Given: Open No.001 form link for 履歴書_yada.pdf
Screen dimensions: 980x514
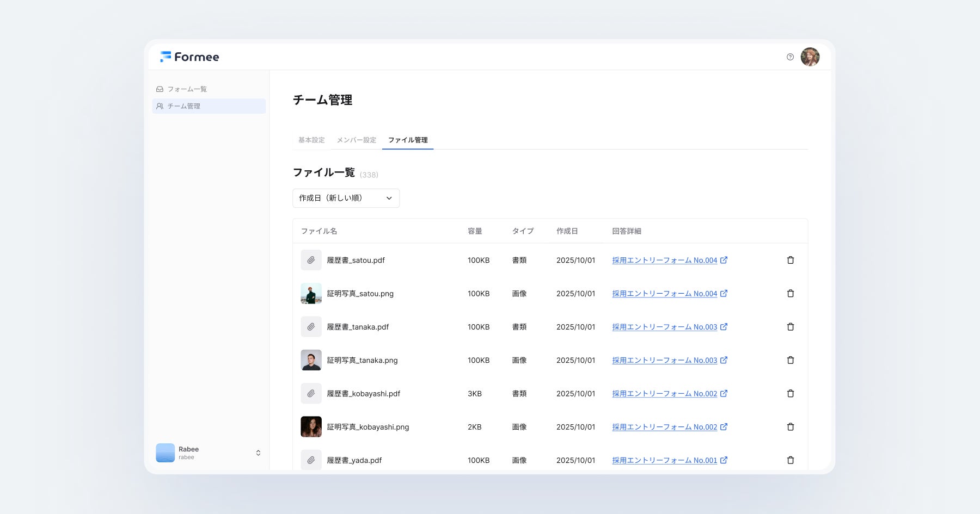Looking at the screenshot, I should pos(670,460).
